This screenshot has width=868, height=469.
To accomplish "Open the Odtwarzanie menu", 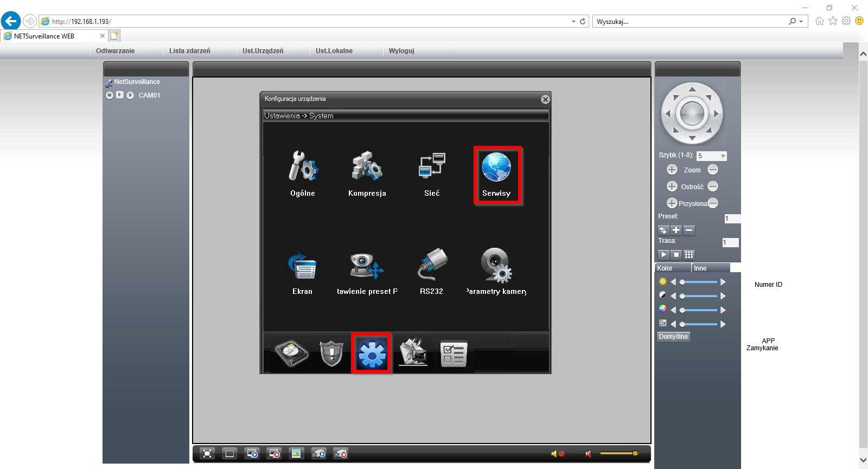I will 115,51.
